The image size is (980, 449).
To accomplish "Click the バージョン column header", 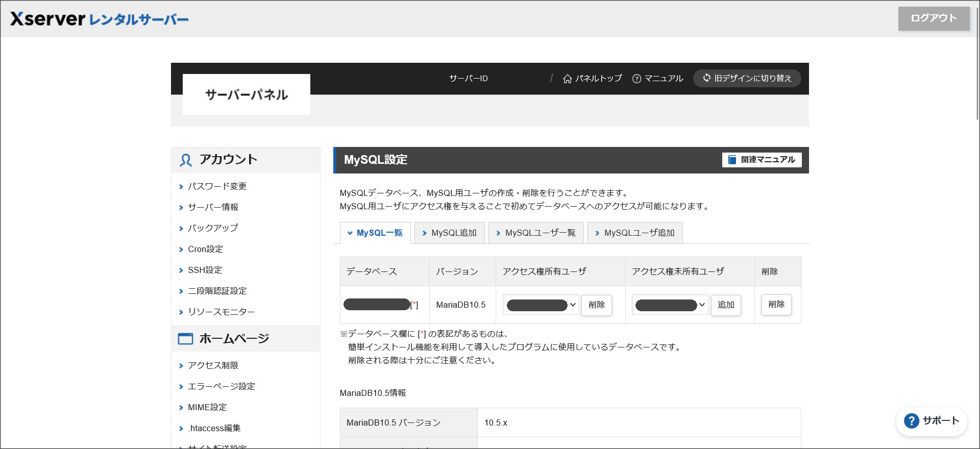I will pos(462,271).
